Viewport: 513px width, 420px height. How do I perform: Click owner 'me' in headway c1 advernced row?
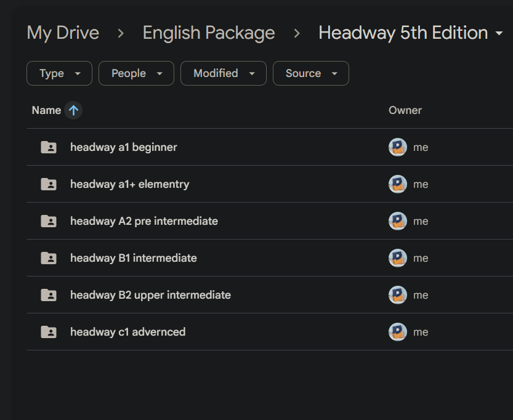pyautogui.click(x=421, y=333)
